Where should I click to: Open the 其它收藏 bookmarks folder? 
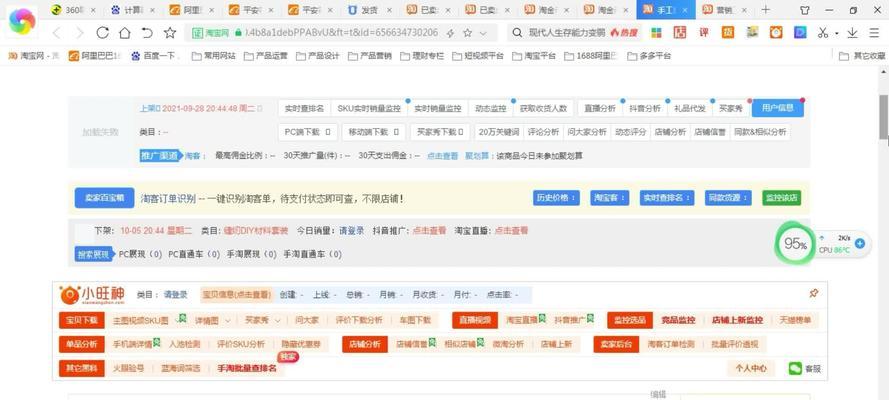pos(862,56)
